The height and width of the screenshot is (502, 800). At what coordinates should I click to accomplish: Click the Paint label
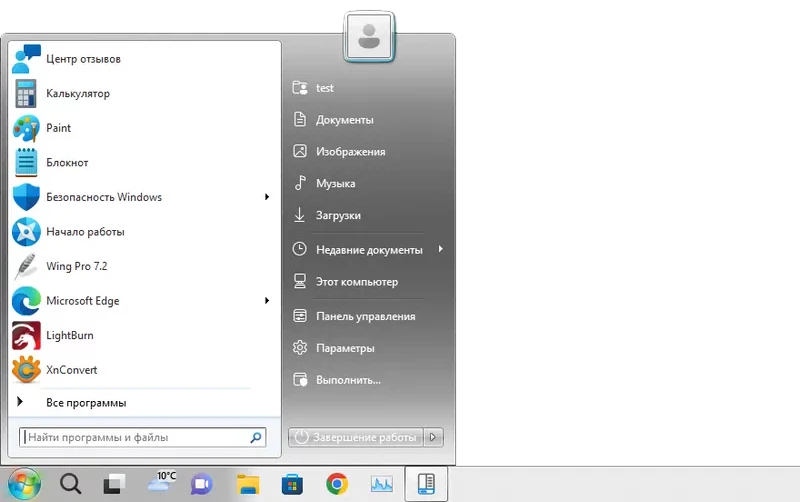coord(58,128)
